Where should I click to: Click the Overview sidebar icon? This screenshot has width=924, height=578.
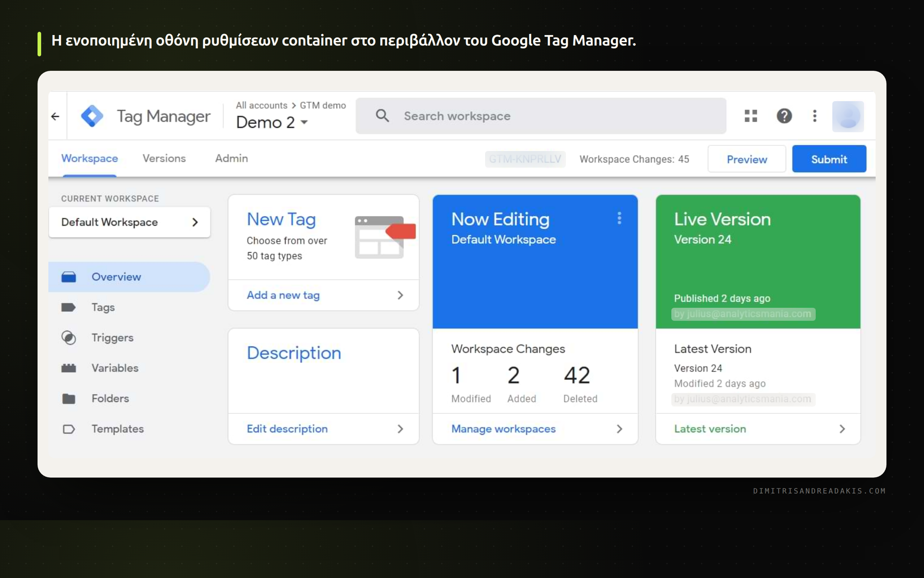pyautogui.click(x=69, y=277)
